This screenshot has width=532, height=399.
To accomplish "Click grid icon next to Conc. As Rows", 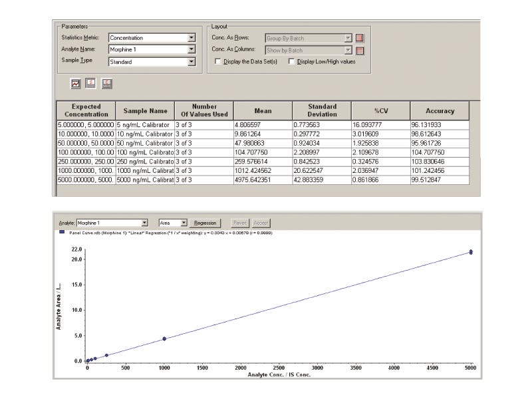I will pyautogui.click(x=360, y=39).
